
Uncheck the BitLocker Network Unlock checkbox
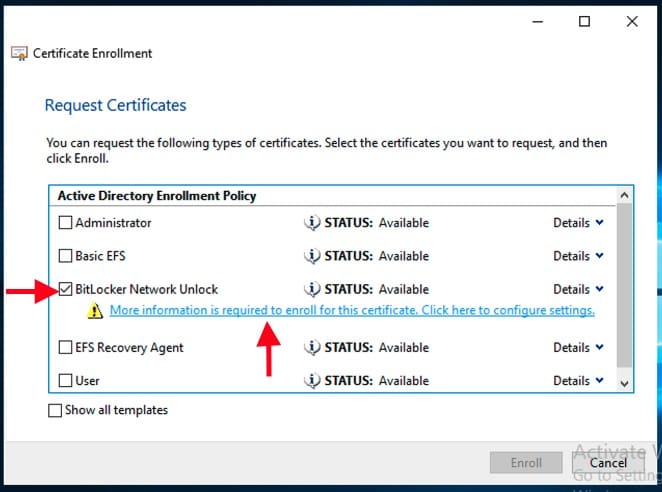point(66,289)
